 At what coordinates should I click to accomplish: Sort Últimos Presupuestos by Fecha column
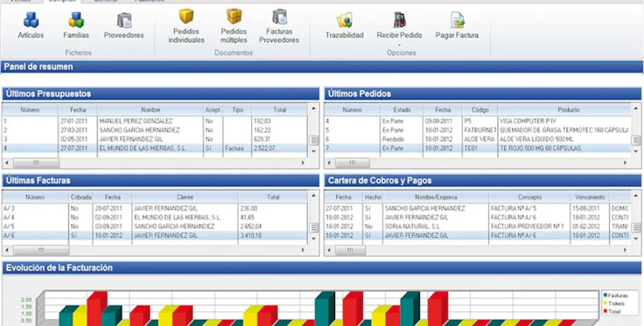pos(78,110)
